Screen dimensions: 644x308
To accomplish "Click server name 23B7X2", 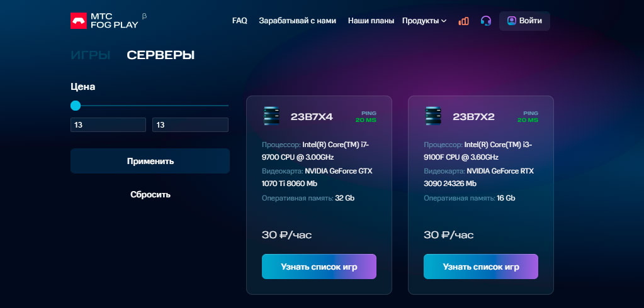I will [473, 117].
